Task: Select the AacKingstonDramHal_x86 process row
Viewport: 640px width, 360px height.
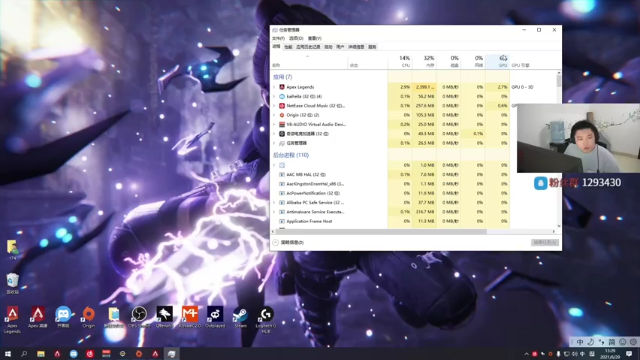Action: point(390,184)
